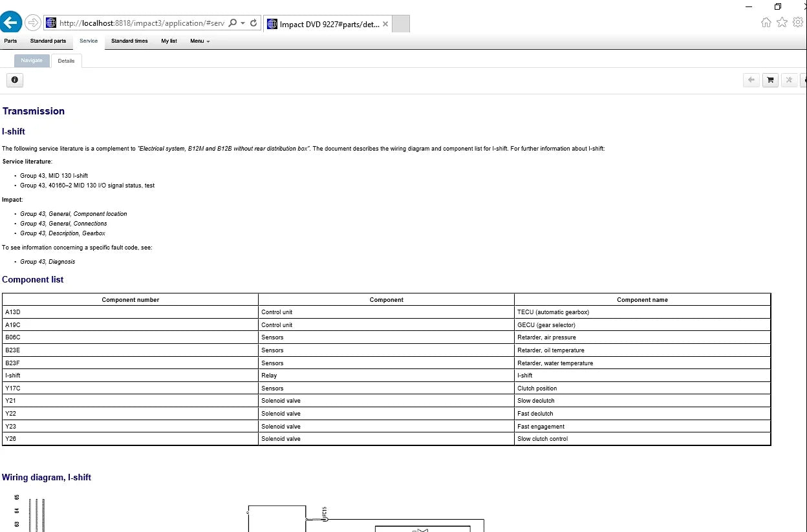
Task: Click the Slow declutch cell
Action: coord(642,401)
